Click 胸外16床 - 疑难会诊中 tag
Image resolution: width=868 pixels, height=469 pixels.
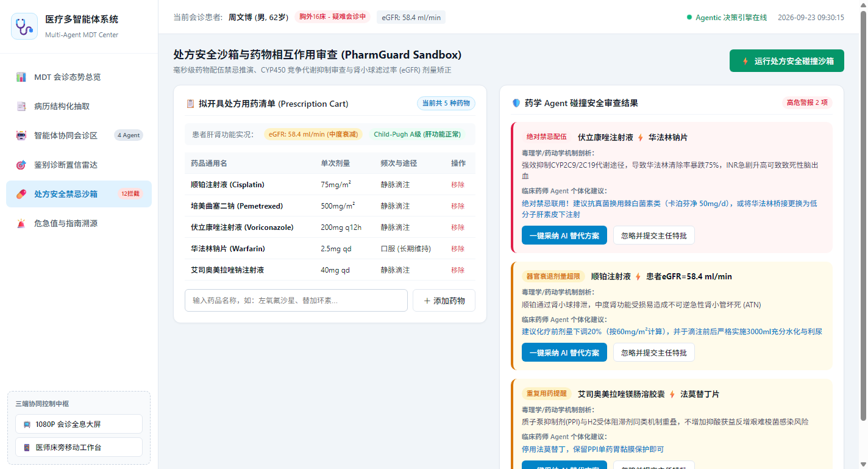point(333,17)
